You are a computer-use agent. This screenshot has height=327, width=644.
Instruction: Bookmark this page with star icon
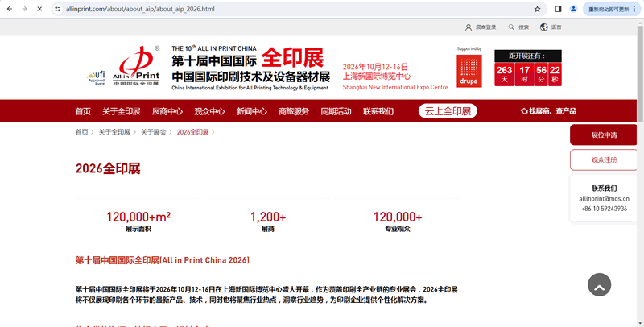pyautogui.click(x=537, y=9)
